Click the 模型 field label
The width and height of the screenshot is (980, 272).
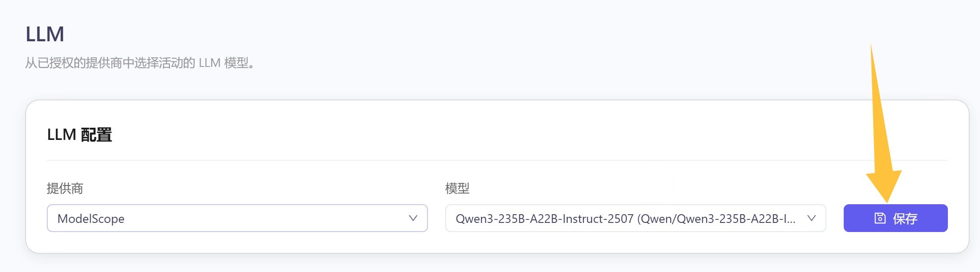point(457,188)
